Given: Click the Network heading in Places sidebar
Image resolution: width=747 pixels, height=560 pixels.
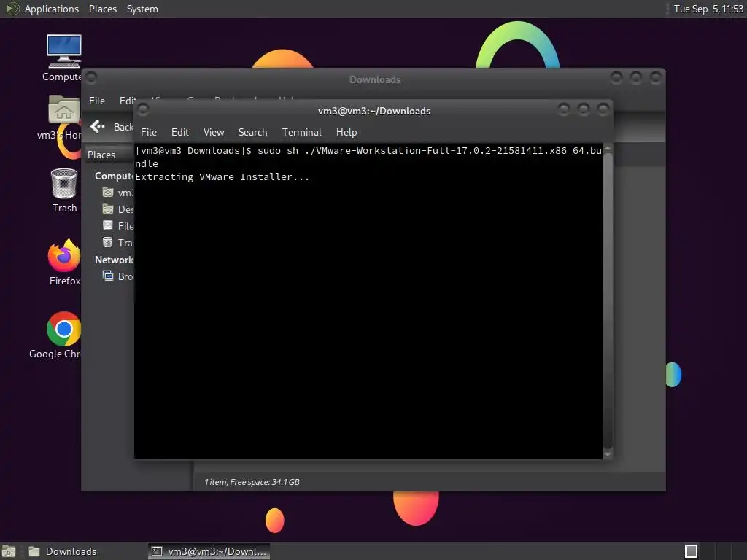Looking at the screenshot, I should (114, 260).
